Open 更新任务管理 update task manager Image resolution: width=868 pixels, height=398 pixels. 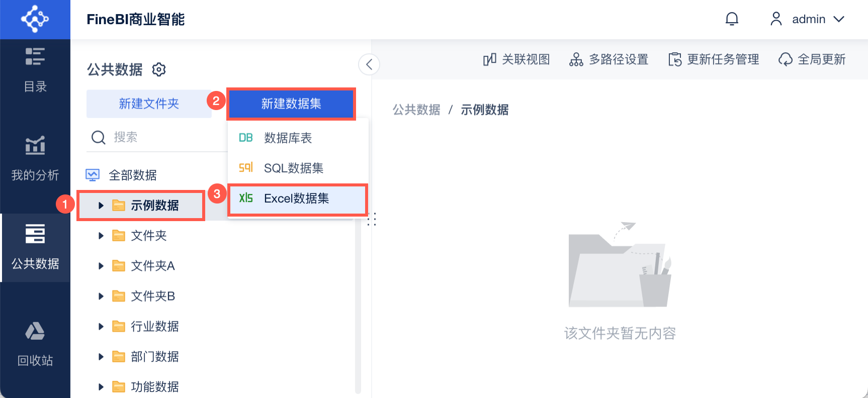(x=714, y=59)
